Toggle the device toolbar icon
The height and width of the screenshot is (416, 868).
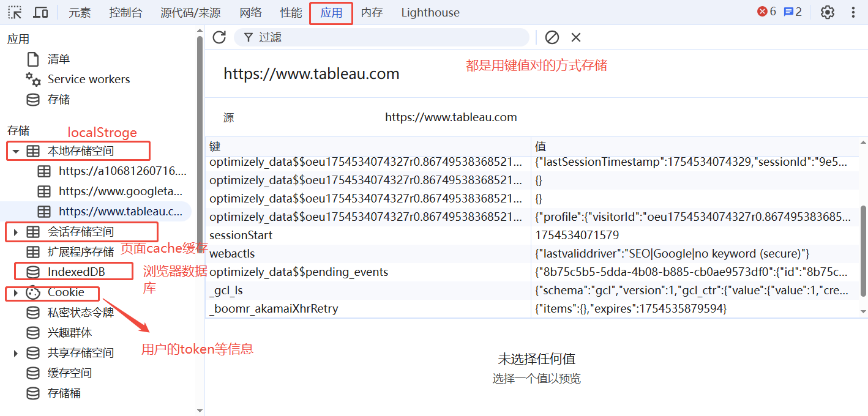click(x=40, y=12)
